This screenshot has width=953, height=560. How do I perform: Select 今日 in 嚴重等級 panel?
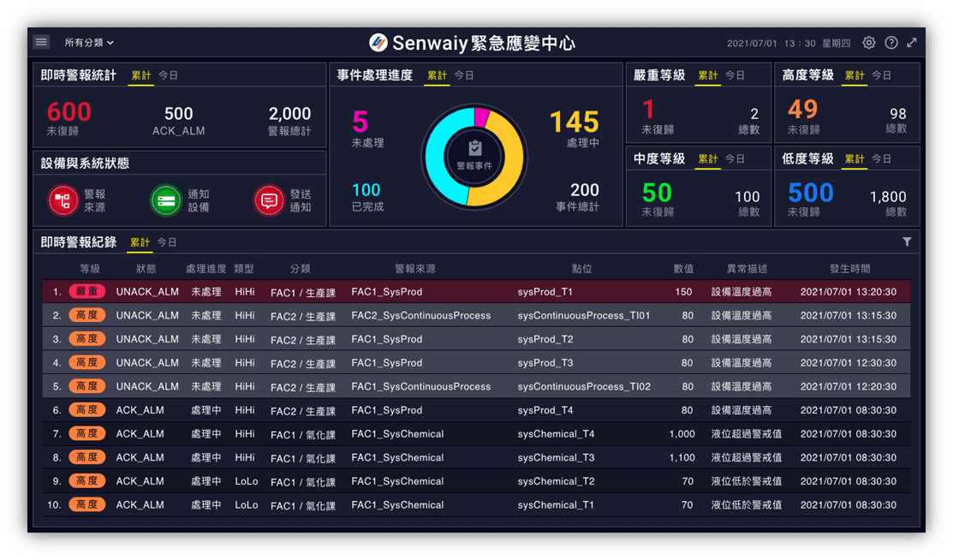pos(735,75)
